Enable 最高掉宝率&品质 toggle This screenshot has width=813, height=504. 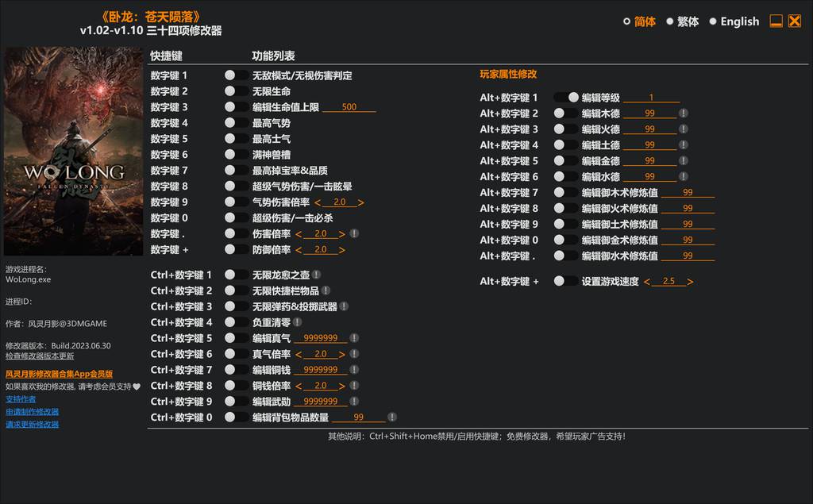click(x=236, y=171)
